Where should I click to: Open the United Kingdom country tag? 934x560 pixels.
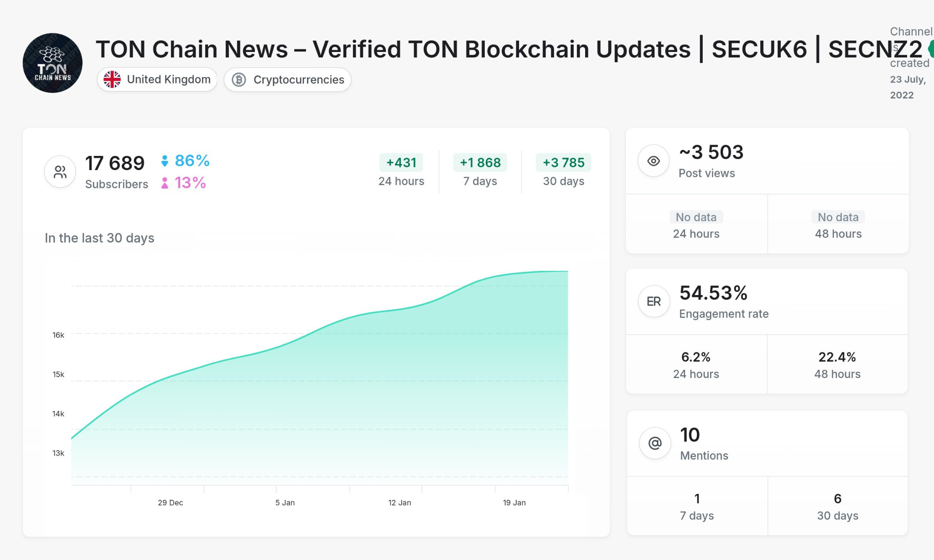point(156,79)
